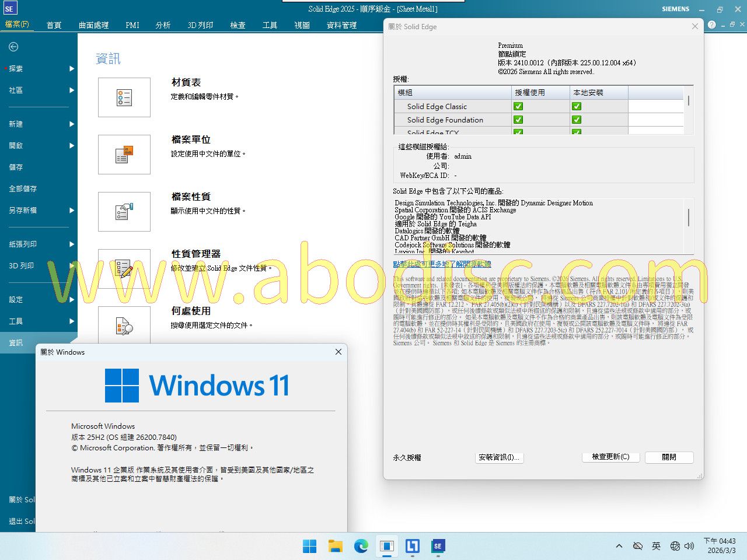Open File Explorer from the taskbar
The image size is (747, 560).
335,546
